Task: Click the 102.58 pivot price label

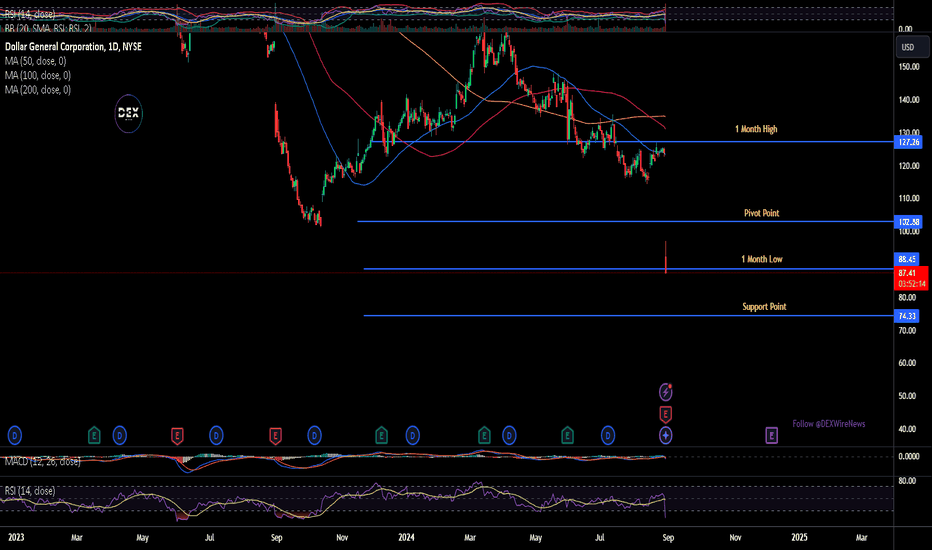Action: [909, 222]
